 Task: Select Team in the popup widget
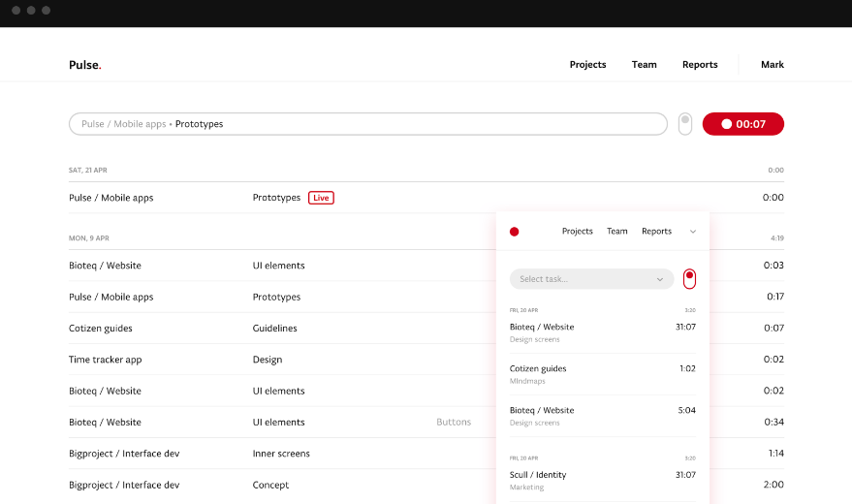[x=616, y=232]
